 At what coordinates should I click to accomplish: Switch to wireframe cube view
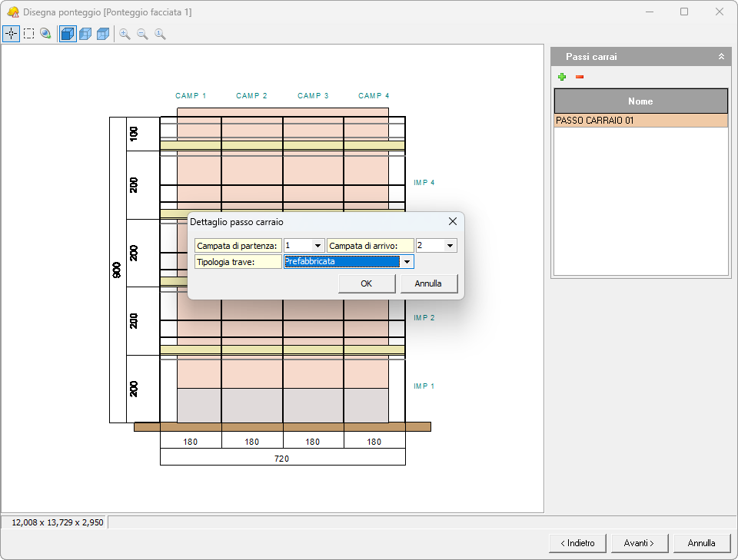click(103, 34)
